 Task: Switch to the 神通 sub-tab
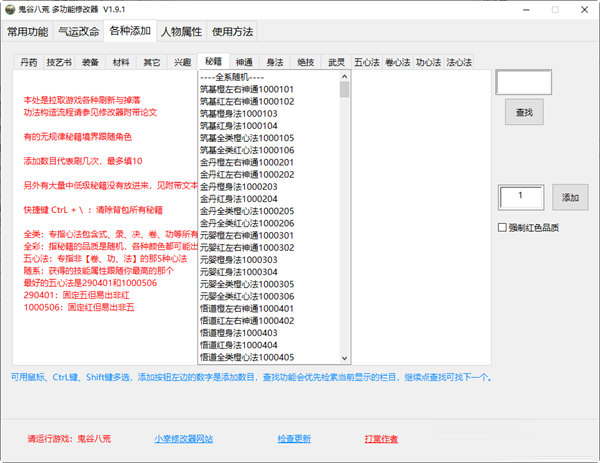243,62
